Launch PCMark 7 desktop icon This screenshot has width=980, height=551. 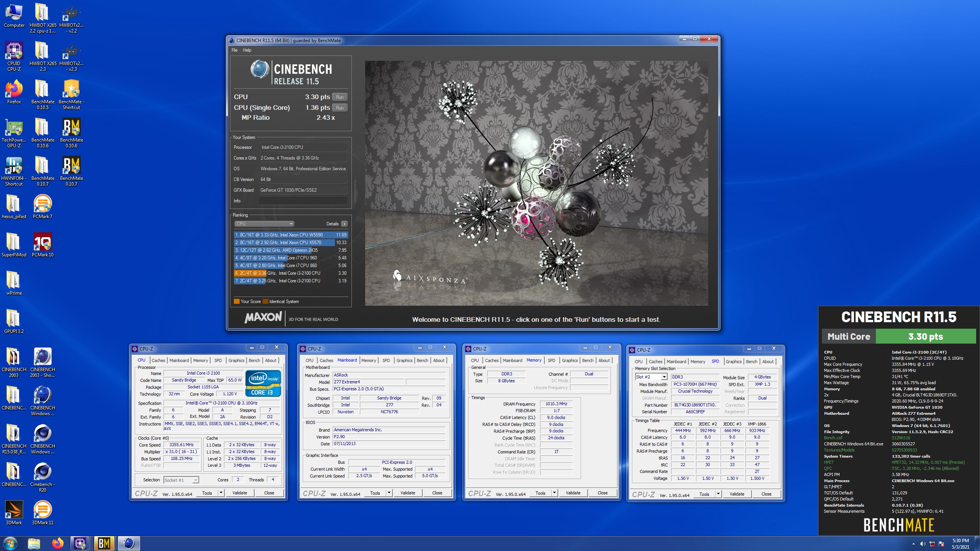[42, 207]
